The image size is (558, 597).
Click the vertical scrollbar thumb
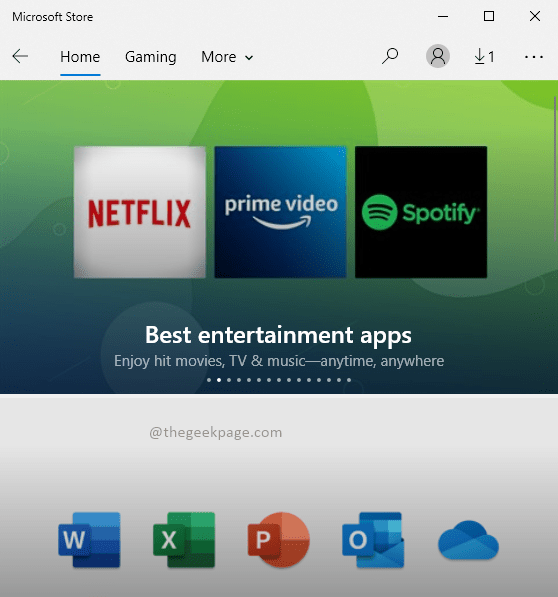(x=556, y=169)
